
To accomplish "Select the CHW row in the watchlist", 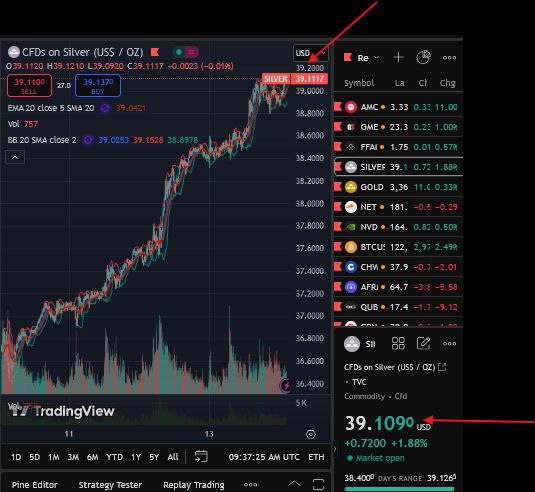I will click(x=398, y=267).
